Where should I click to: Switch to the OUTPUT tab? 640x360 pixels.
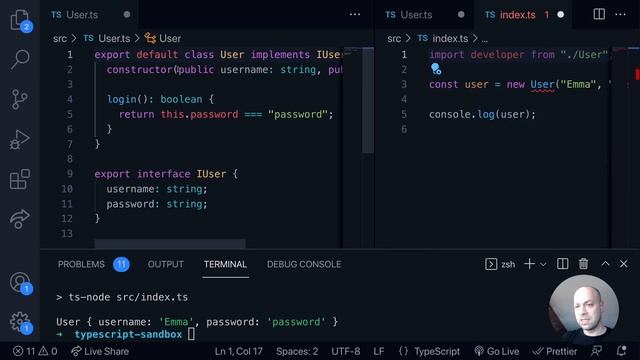pos(166,264)
